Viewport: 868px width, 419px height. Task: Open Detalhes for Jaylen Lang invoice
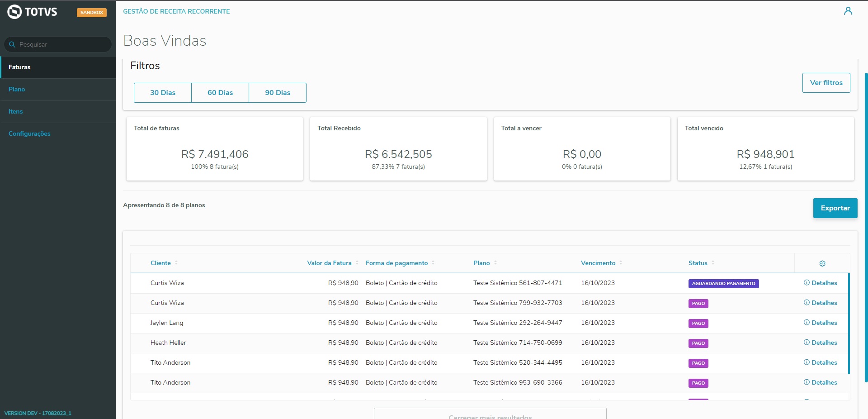pos(821,323)
